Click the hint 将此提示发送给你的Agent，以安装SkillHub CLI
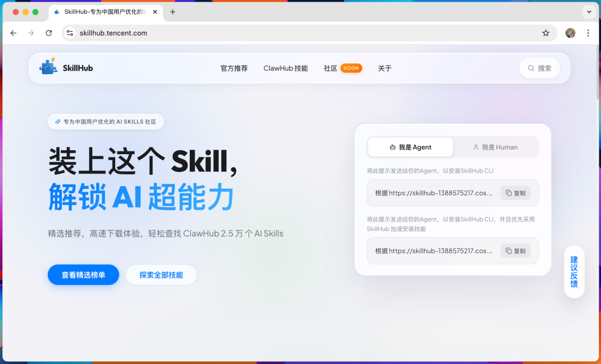Image resolution: width=601 pixels, height=364 pixels. [x=430, y=171]
